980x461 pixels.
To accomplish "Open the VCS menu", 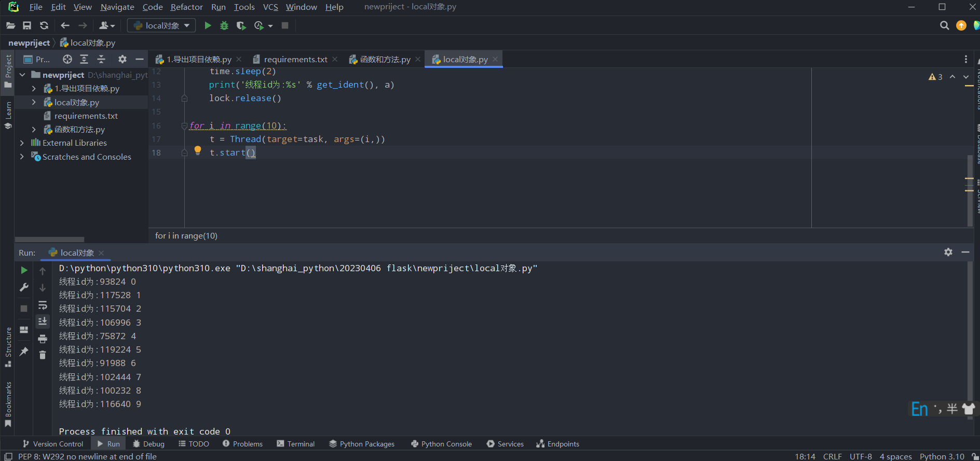I will (x=270, y=7).
